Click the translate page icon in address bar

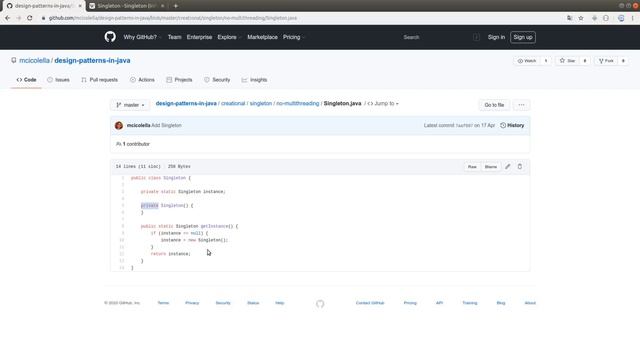coord(569,18)
